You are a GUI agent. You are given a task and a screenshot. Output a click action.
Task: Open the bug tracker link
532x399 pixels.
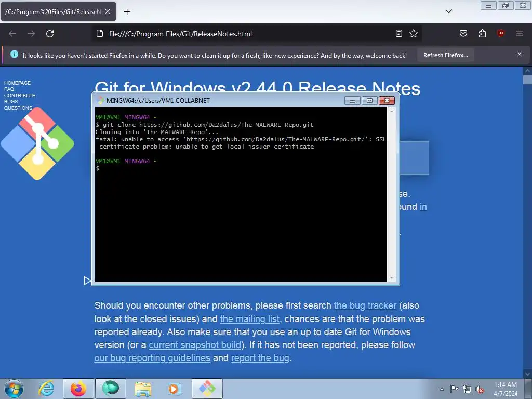(x=365, y=305)
